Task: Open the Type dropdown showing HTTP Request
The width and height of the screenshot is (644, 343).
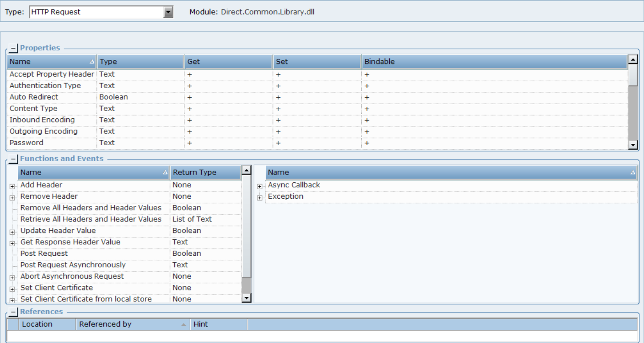Action: (x=168, y=12)
